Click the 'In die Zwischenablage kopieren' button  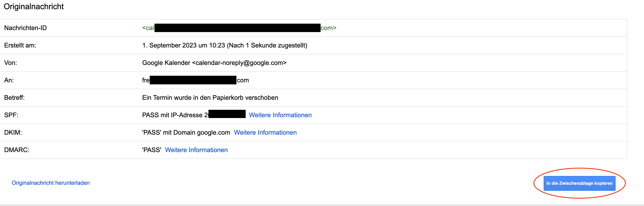[x=579, y=183]
